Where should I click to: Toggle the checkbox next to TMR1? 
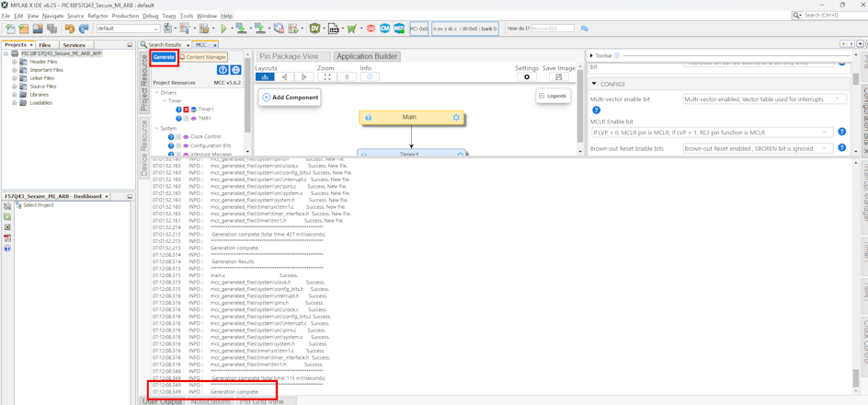tap(186, 119)
